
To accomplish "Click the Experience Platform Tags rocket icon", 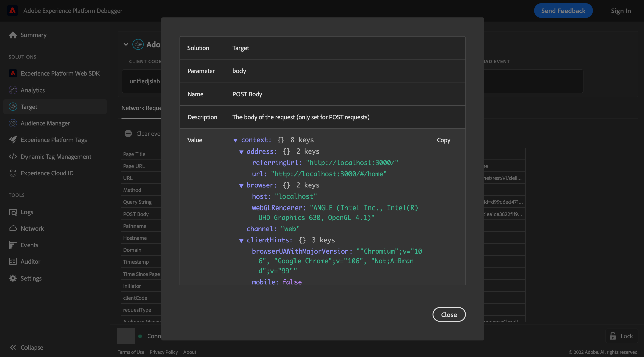I will click(x=13, y=140).
